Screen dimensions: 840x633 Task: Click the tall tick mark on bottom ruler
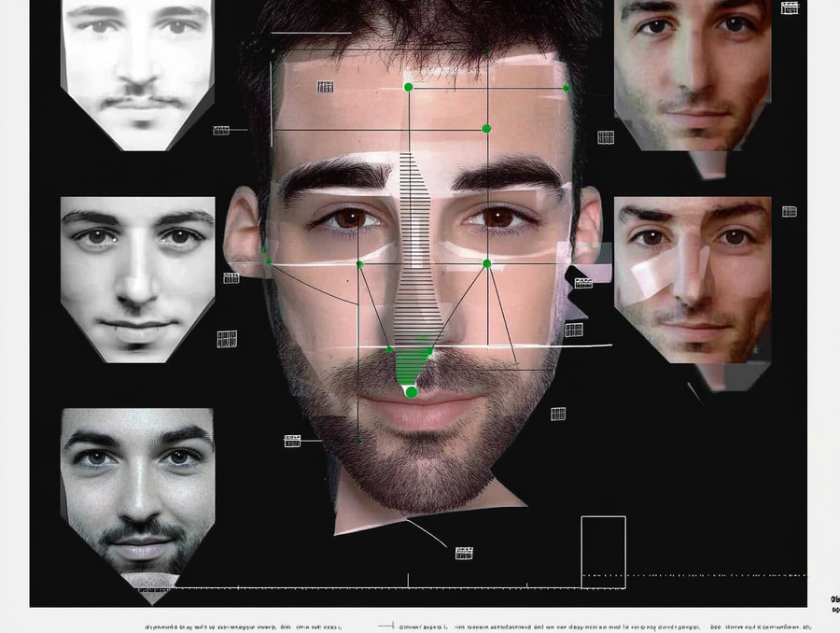tap(408, 581)
